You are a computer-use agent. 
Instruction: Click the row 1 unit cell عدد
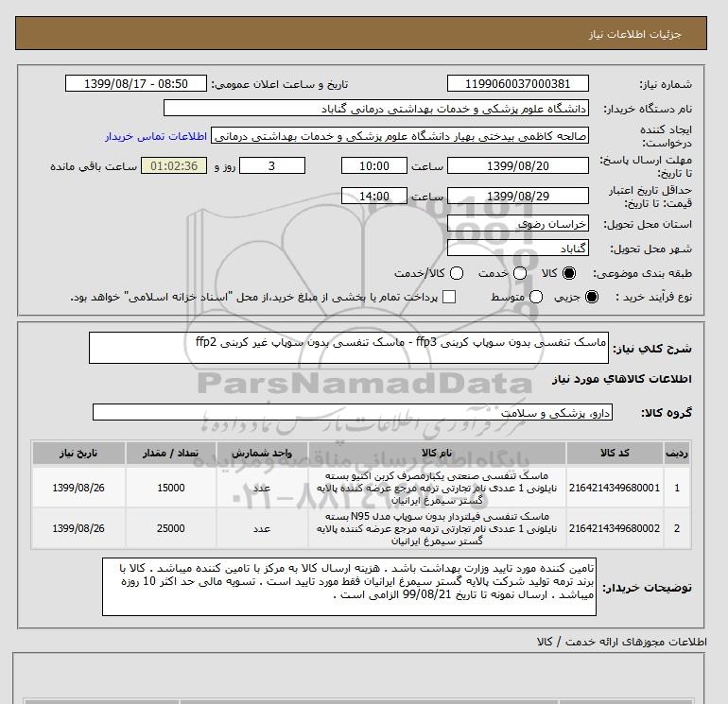click(x=262, y=488)
